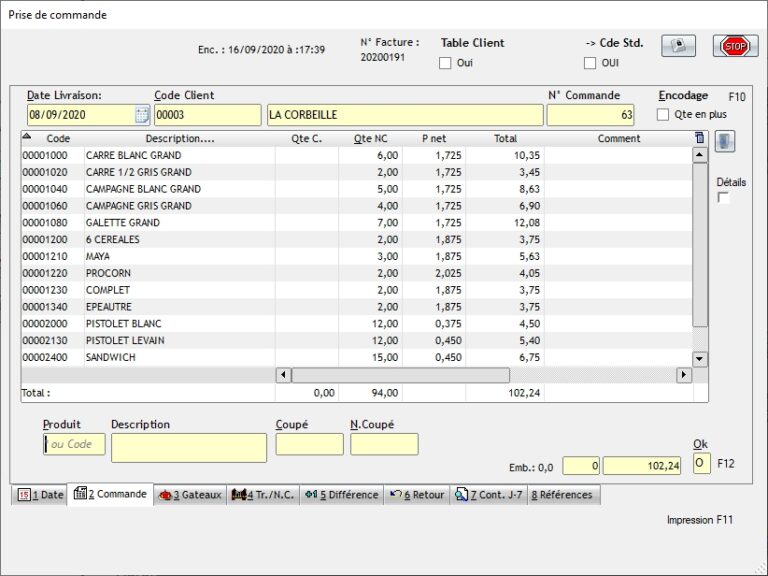The height and width of the screenshot is (576, 768).
Task: Toggle the Détails checkbox
Action: coord(724,198)
